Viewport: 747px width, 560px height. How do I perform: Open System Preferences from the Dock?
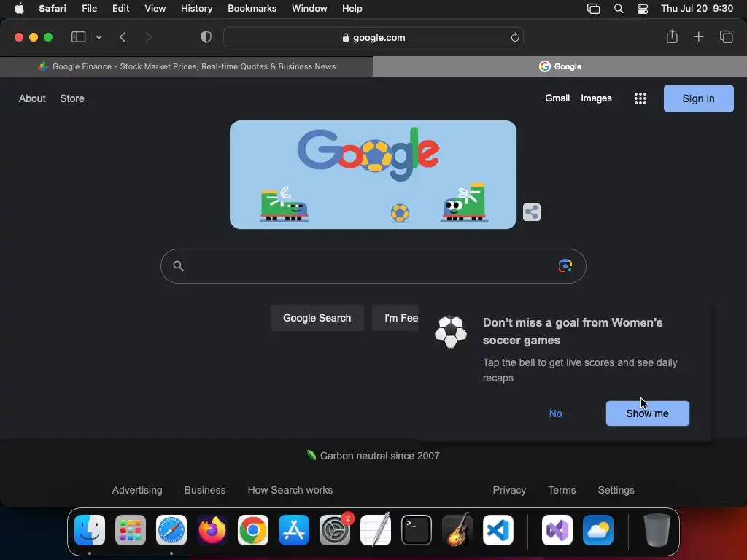335,530
